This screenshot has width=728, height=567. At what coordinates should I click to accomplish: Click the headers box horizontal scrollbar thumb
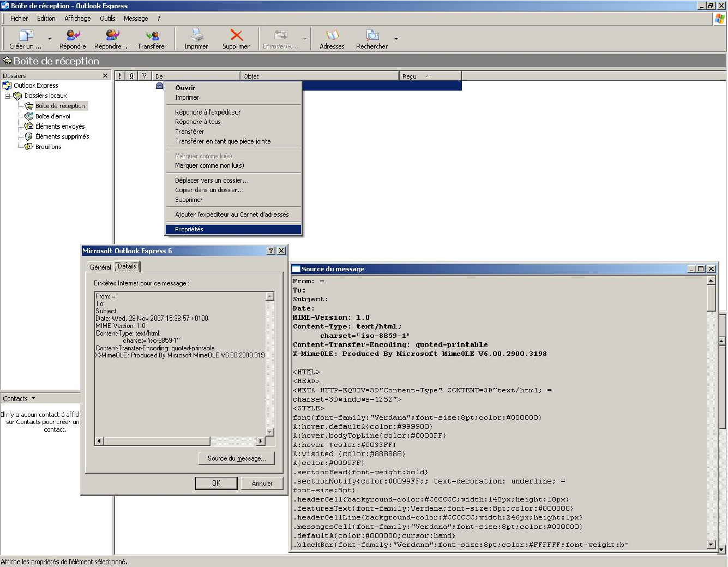pyautogui.click(x=157, y=441)
